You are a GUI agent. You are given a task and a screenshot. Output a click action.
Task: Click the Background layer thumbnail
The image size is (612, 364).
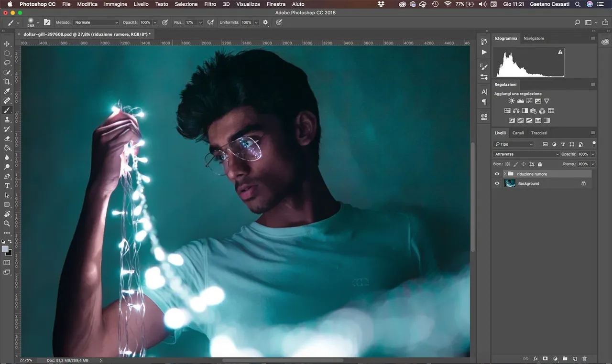[510, 183]
